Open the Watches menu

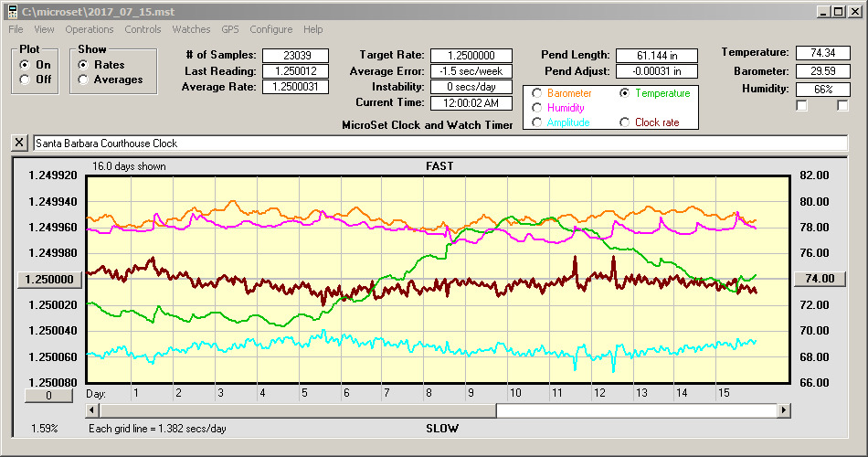coord(191,29)
